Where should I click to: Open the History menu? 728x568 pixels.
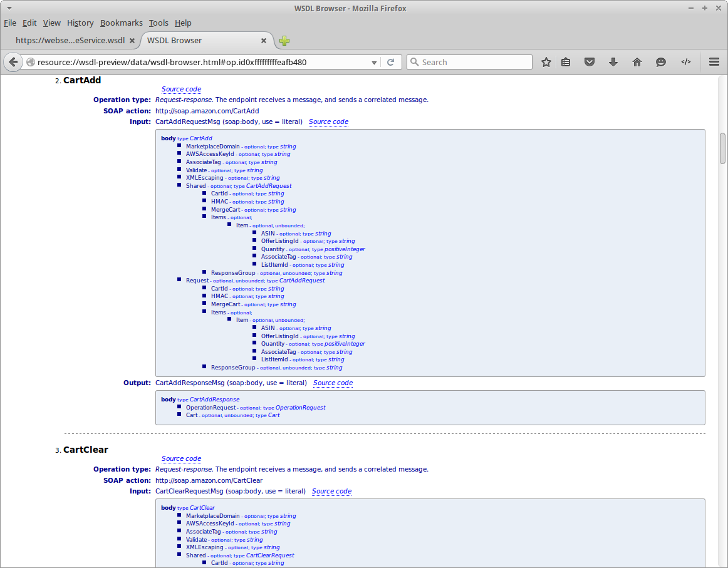point(80,23)
